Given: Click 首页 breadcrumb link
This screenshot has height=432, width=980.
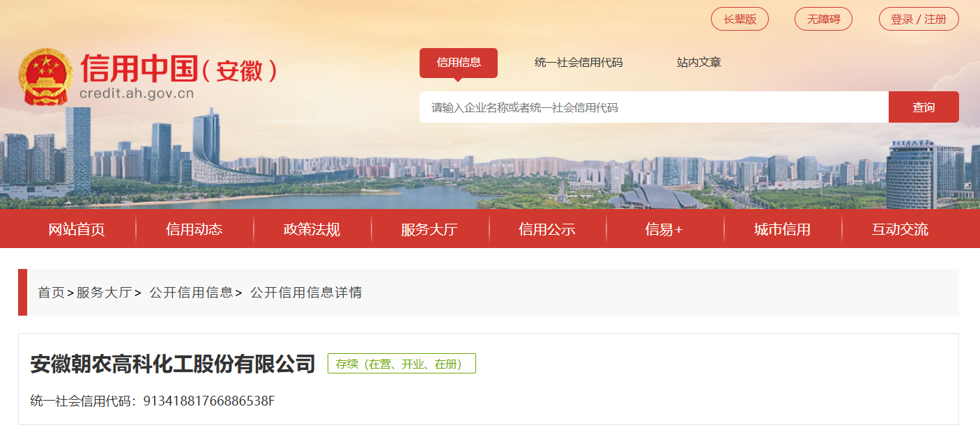Looking at the screenshot, I should pyautogui.click(x=51, y=293).
